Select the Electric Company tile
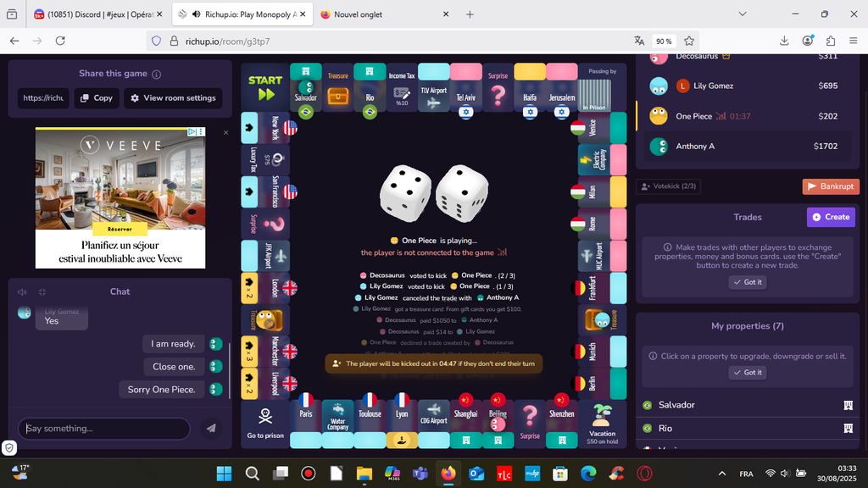Viewport: 868px width, 488px height. pyautogui.click(x=603, y=159)
